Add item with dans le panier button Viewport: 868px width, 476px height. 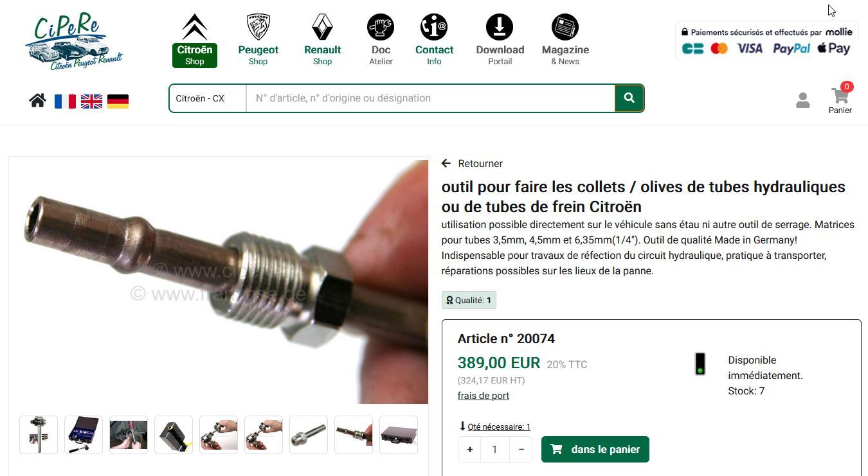[x=595, y=450]
